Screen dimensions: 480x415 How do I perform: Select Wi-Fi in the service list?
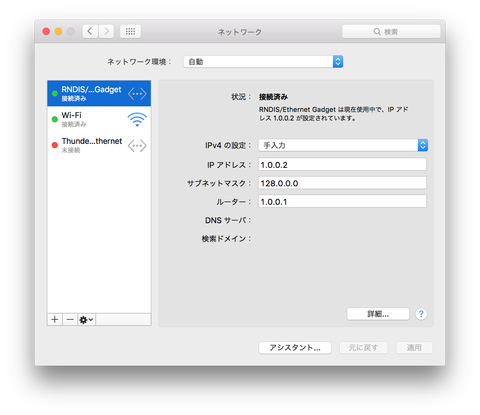tap(99, 119)
